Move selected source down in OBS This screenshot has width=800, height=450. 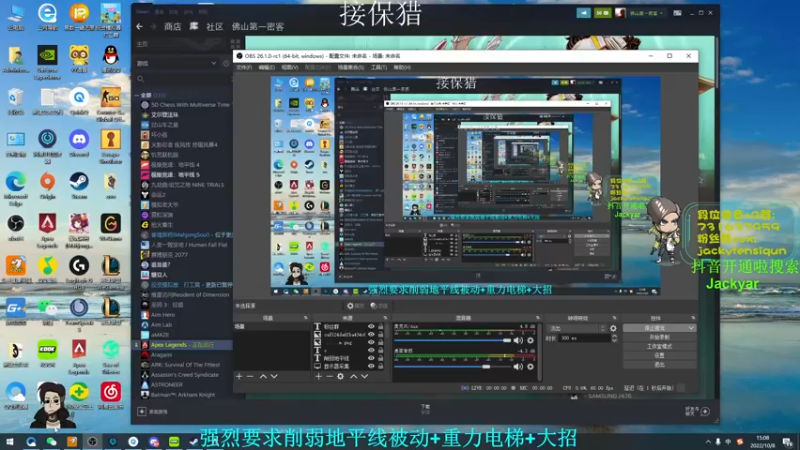coord(364,377)
